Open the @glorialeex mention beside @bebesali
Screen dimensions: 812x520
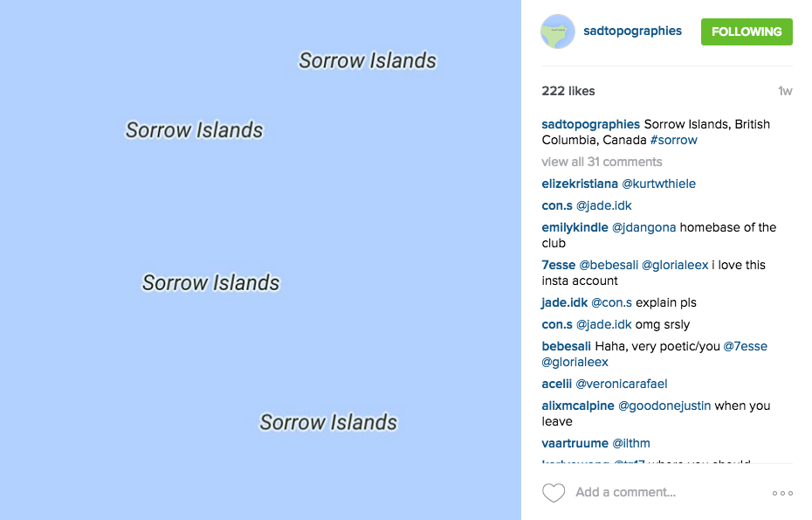point(675,265)
